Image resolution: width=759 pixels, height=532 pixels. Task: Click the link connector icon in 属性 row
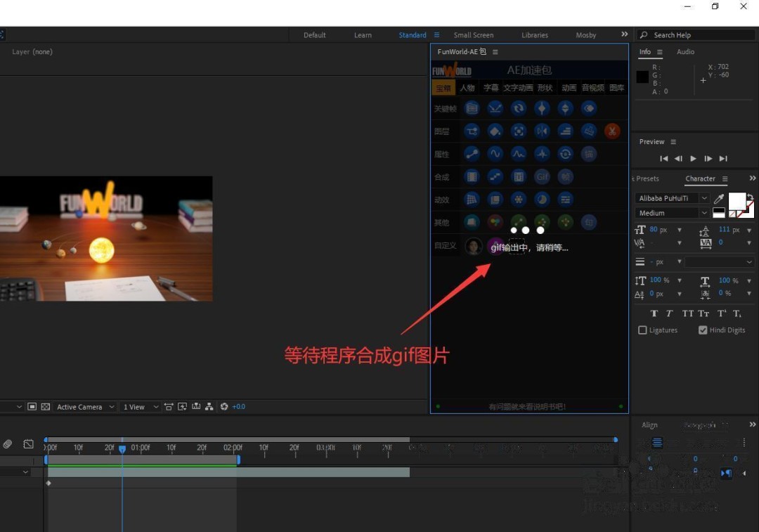click(x=472, y=154)
